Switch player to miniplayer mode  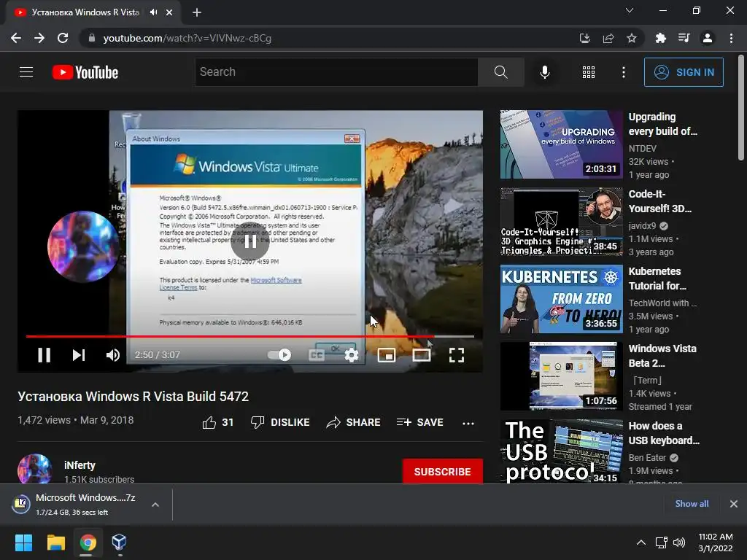pos(387,355)
